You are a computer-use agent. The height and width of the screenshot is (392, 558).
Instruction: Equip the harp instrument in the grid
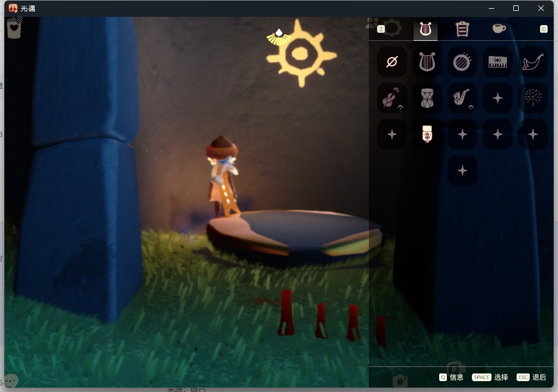427,62
